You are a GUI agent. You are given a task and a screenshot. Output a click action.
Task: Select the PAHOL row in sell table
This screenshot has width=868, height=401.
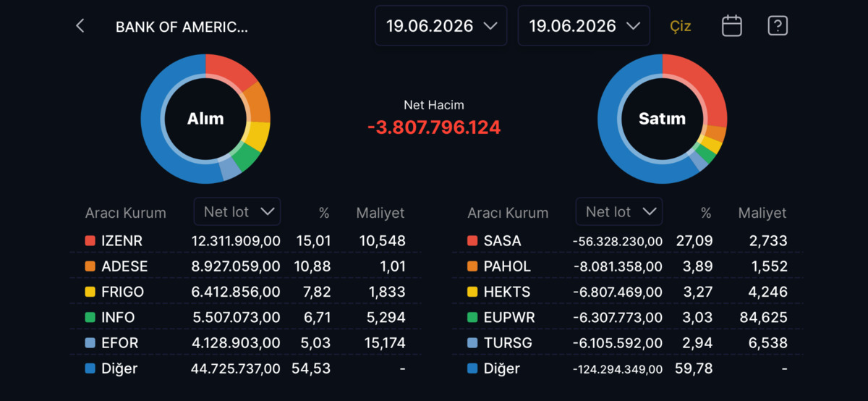tap(627, 266)
